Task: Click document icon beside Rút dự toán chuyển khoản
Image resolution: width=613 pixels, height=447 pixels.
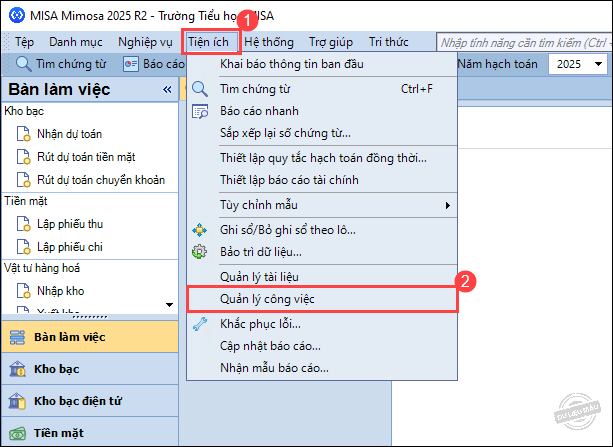Action: coord(23,180)
